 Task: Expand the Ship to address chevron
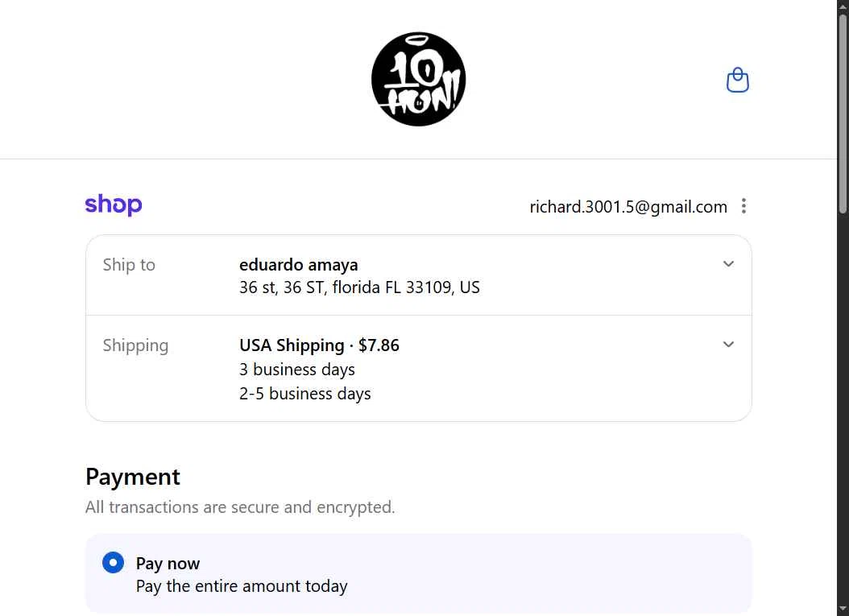pos(729,264)
